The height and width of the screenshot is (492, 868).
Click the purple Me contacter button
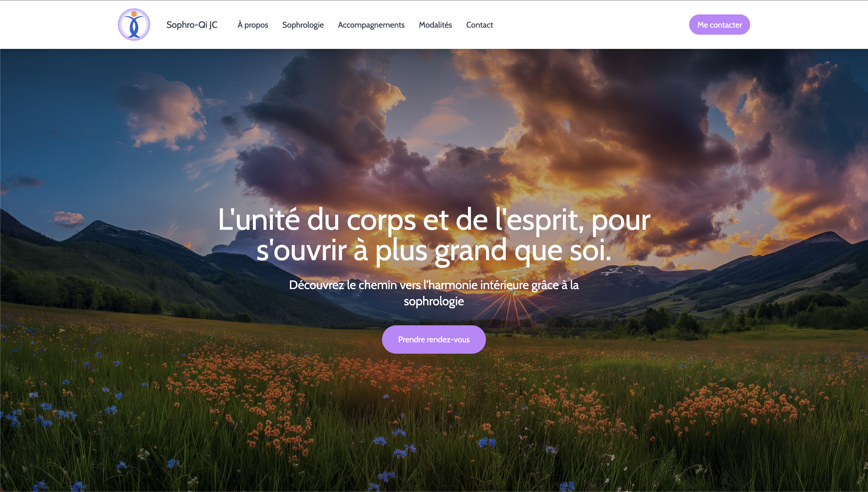(x=719, y=25)
